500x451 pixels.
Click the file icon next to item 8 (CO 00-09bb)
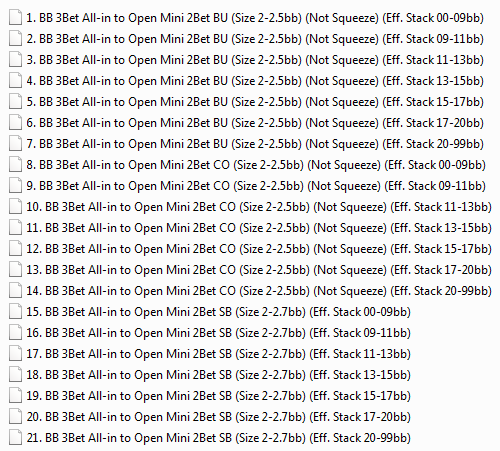click(15, 165)
